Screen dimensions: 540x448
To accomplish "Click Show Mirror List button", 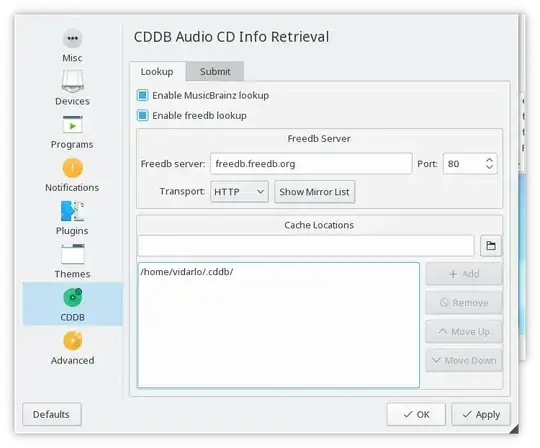I will pos(314,192).
